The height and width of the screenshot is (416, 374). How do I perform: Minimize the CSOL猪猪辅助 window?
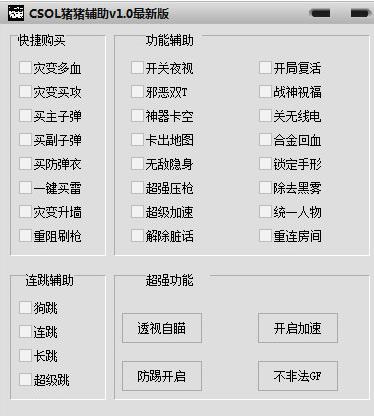click(x=320, y=13)
